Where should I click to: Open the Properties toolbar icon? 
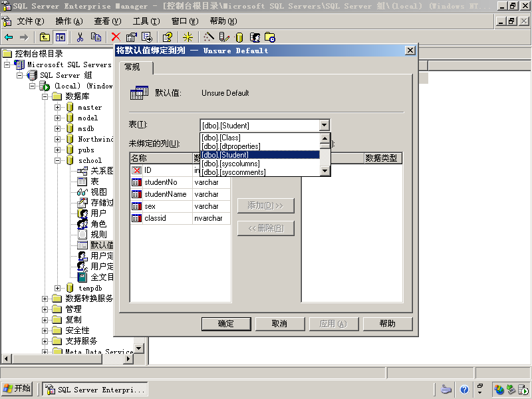point(131,37)
